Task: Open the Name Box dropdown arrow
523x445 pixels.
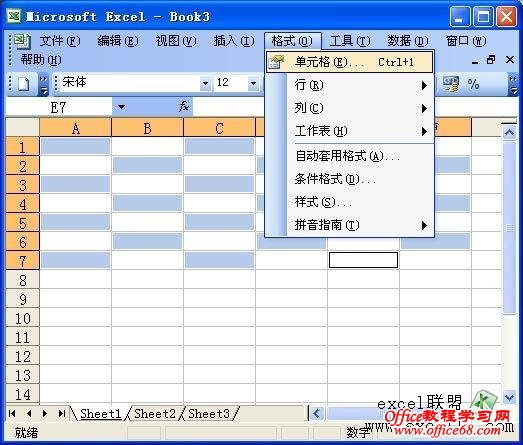Action: (x=121, y=107)
